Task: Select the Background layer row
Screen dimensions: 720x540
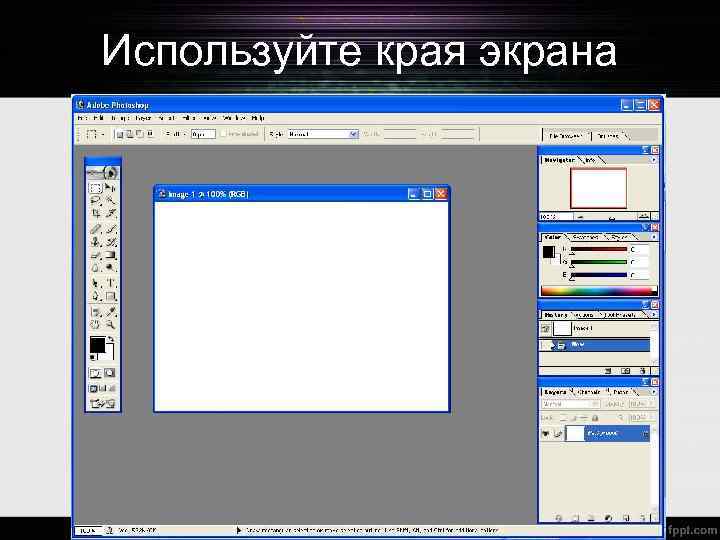Action: pos(595,433)
